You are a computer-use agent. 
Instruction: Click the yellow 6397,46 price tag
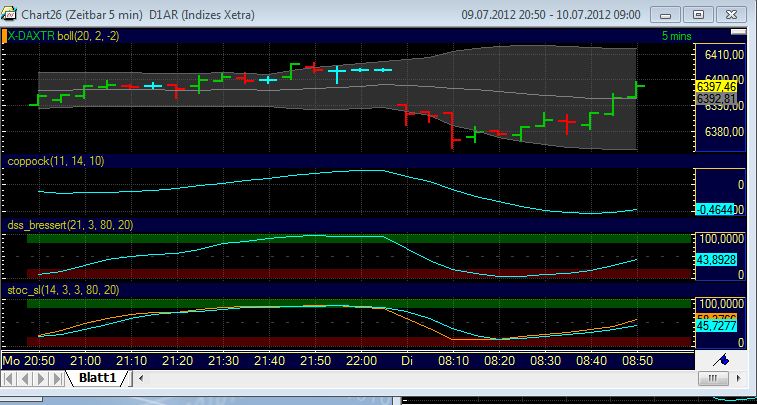pyautogui.click(x=716, y=87)
